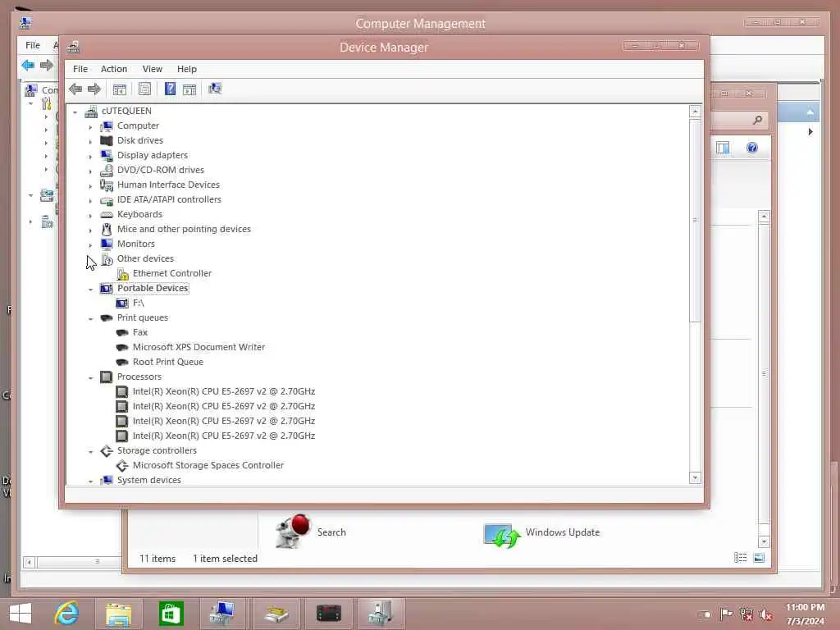The height and width of the screenshot is (630, 840).
Task: Click the Microsoft Storage Spaces Controller icon
Action: 122,466
